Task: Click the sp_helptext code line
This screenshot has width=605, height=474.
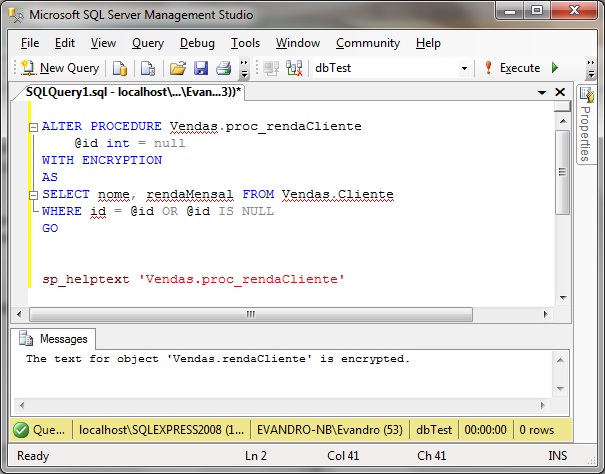Action: (193, 279)
